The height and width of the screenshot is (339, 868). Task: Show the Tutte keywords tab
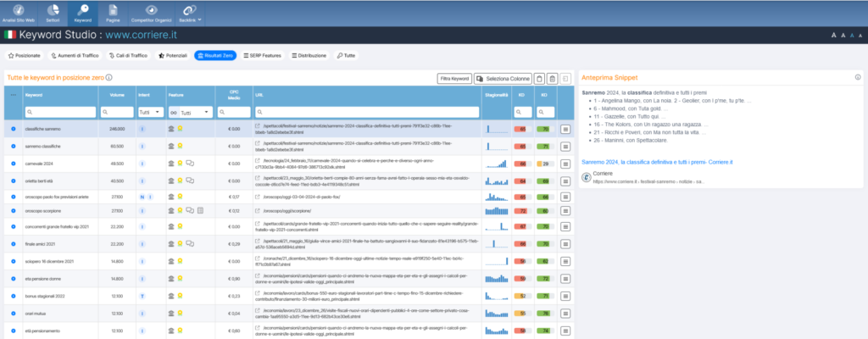click(346, 55)
